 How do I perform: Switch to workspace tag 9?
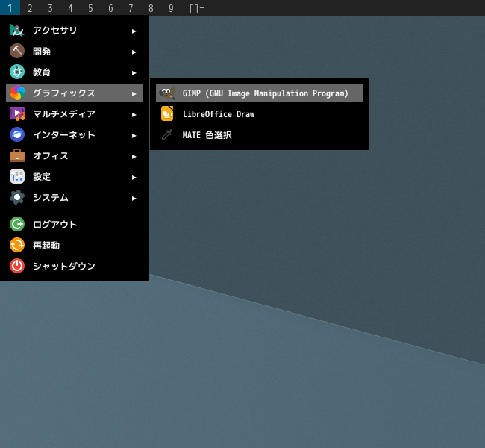[x=171, y=8]
